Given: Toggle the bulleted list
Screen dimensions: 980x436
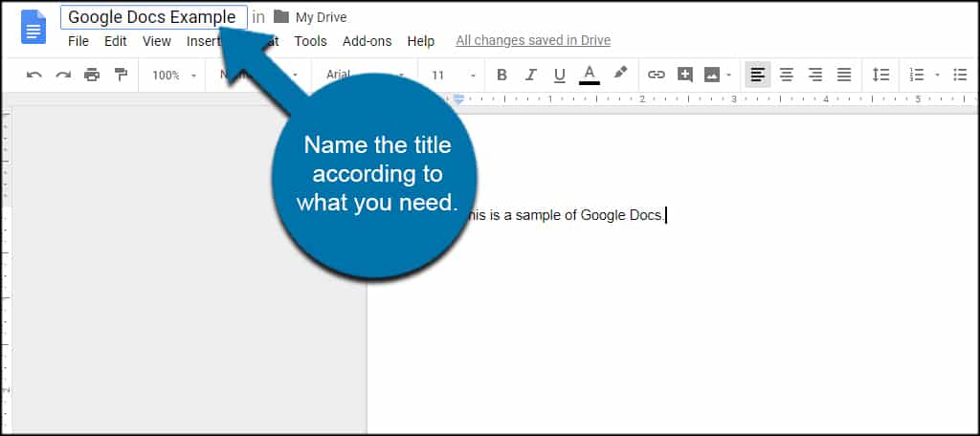Looking at the screenshot, I should [961, 75].
